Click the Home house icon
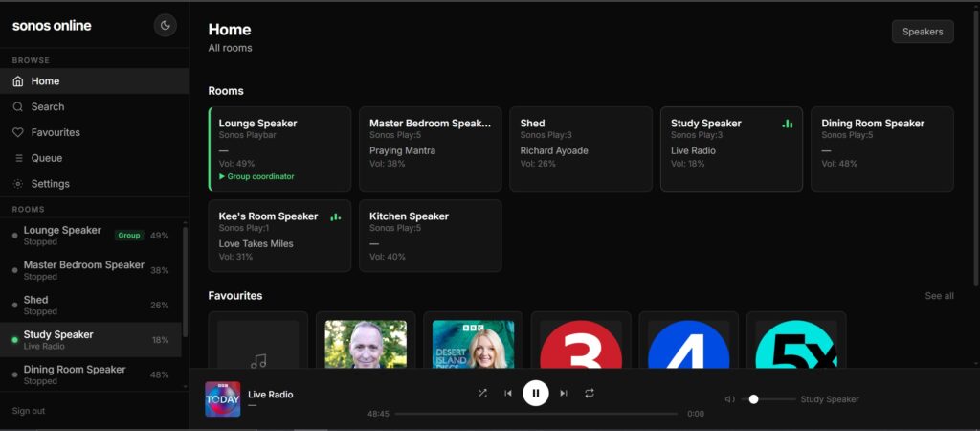The image size is (980, 431). [18, 81]
